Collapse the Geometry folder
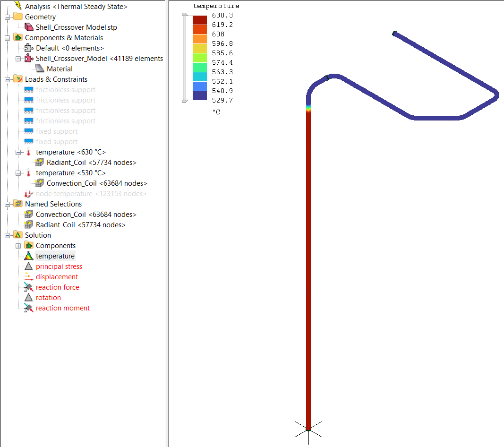Screen dimensions: 504x447 click(x=8, y=17)
